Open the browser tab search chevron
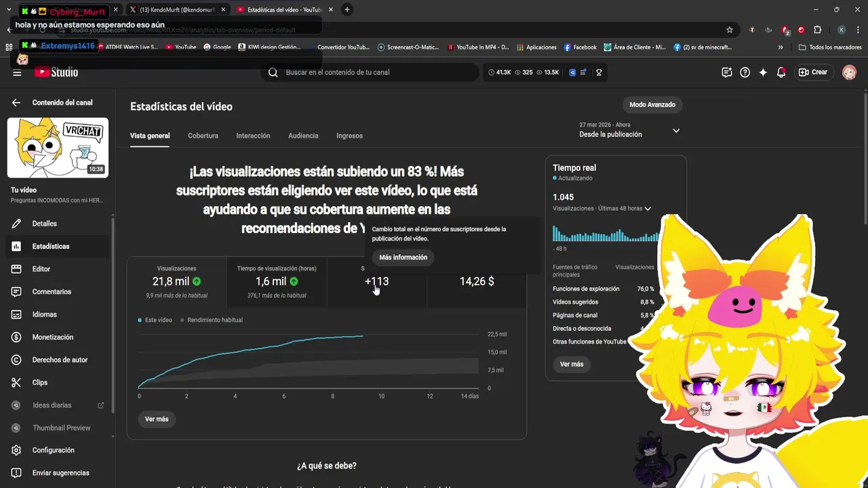Image resolution: width=868 pixels, height=488 pixels. pyautogui.click(x=8, y=9)
